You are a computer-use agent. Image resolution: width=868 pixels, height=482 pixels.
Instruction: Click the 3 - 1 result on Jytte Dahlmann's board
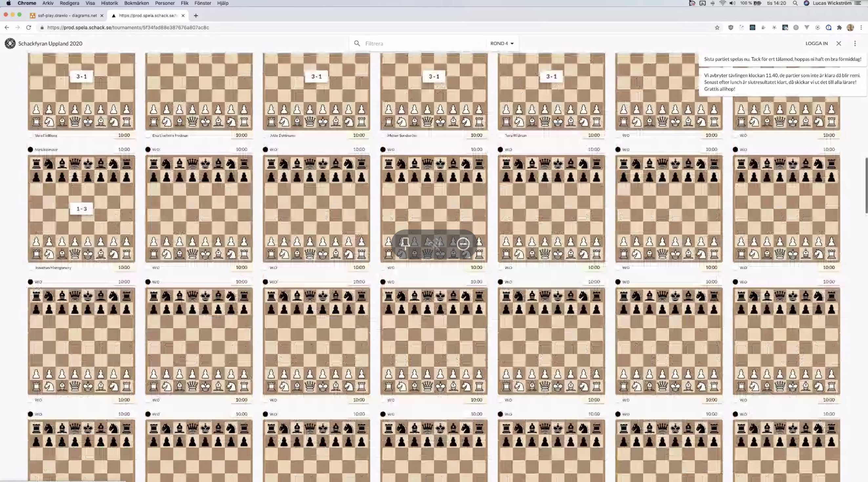pos(316,76)
